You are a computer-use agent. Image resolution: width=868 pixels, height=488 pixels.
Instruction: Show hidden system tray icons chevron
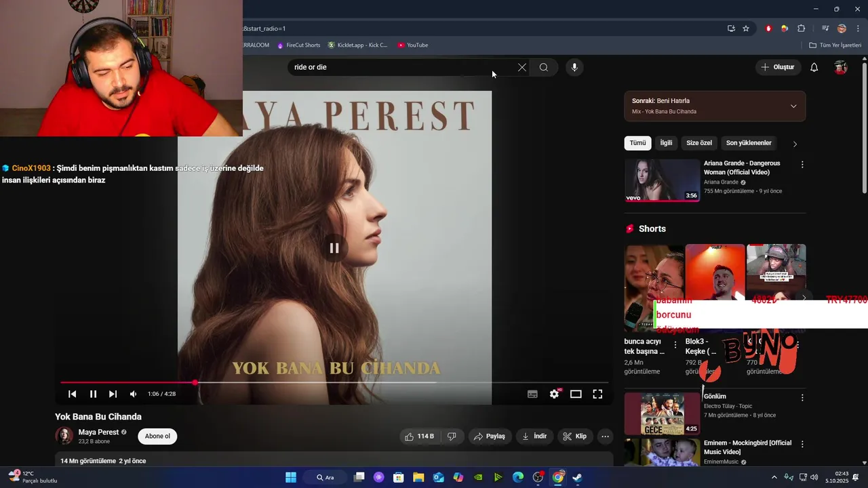774,477
